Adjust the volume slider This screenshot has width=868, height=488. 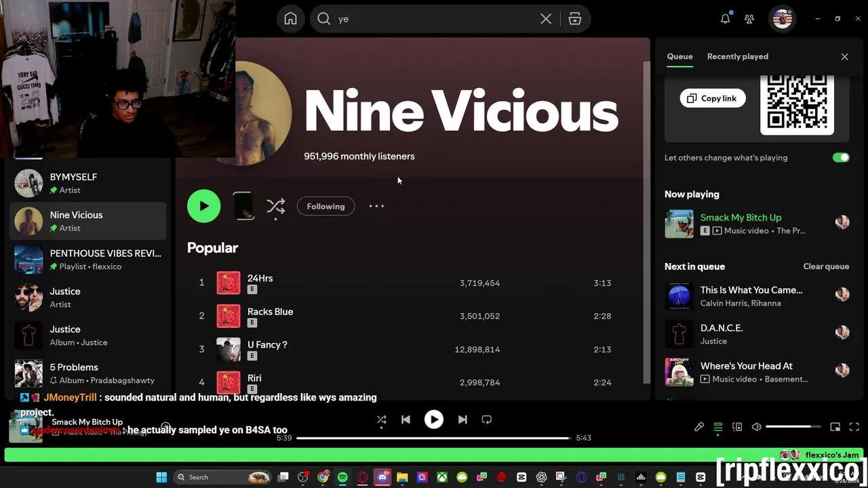[x=793, y=427]
